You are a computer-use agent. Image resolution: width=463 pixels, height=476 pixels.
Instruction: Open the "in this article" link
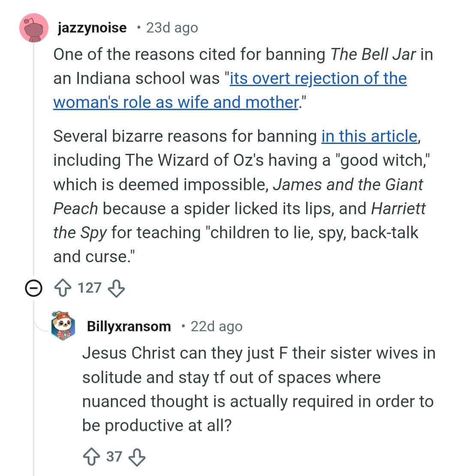tap(369, 136)
